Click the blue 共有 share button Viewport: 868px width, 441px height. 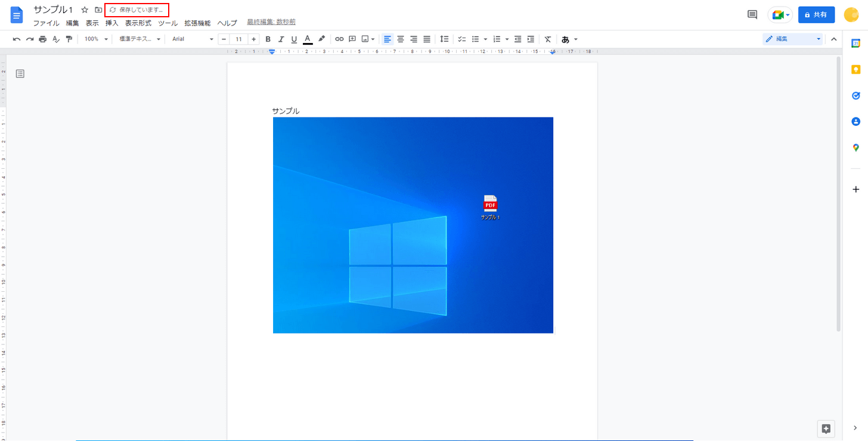[x=816, y=15]
